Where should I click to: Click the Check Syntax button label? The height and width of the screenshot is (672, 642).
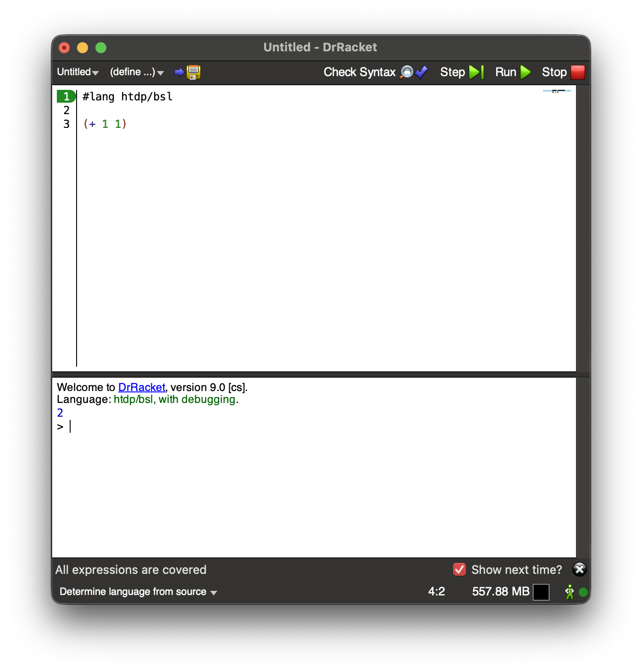coord(360,72)
